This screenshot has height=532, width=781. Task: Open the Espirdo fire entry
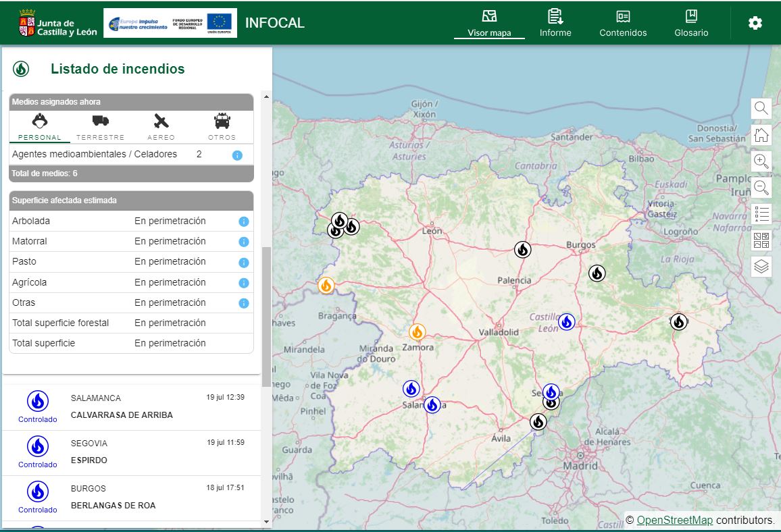click(x=132, y=453)
